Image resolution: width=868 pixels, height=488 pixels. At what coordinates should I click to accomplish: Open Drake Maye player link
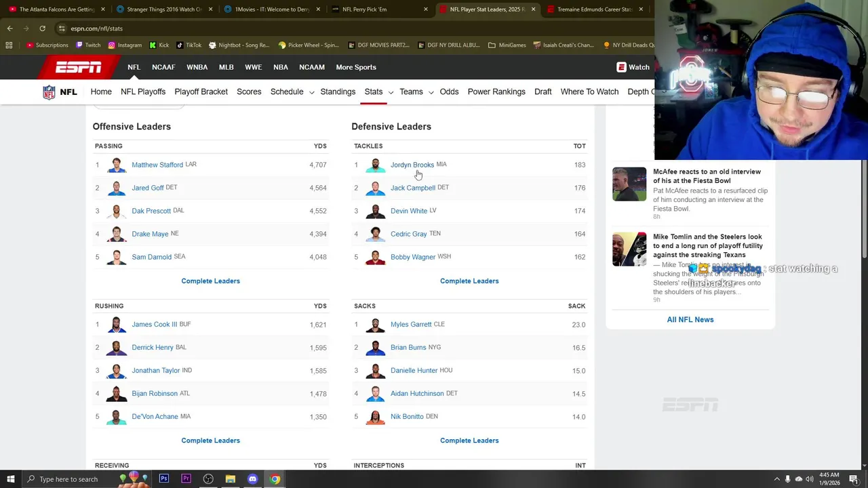coord(150,234)
